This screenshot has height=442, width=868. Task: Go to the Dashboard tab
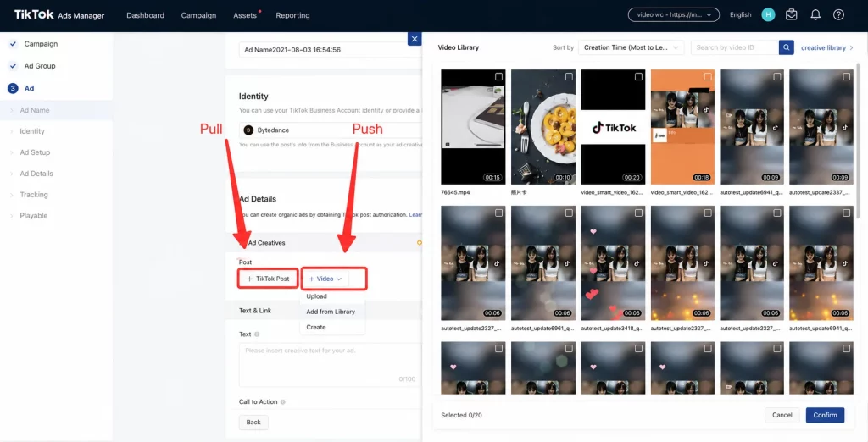(145, 15)
